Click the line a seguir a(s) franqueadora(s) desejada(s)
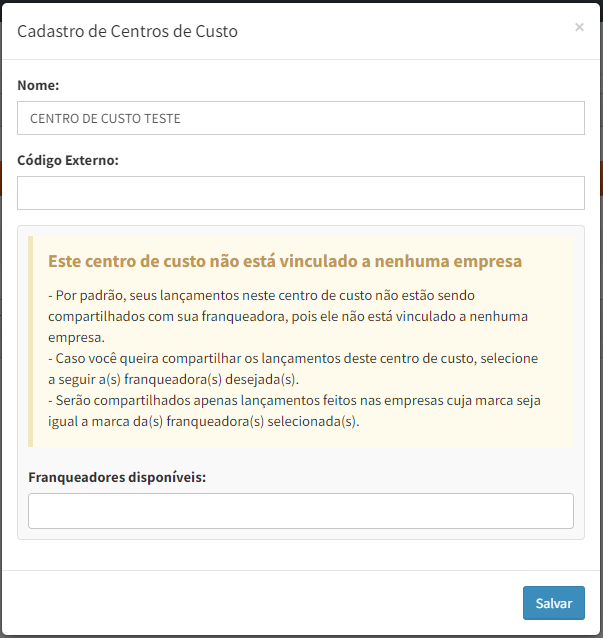The image size is (603, 638). click(x=173, y=379)
